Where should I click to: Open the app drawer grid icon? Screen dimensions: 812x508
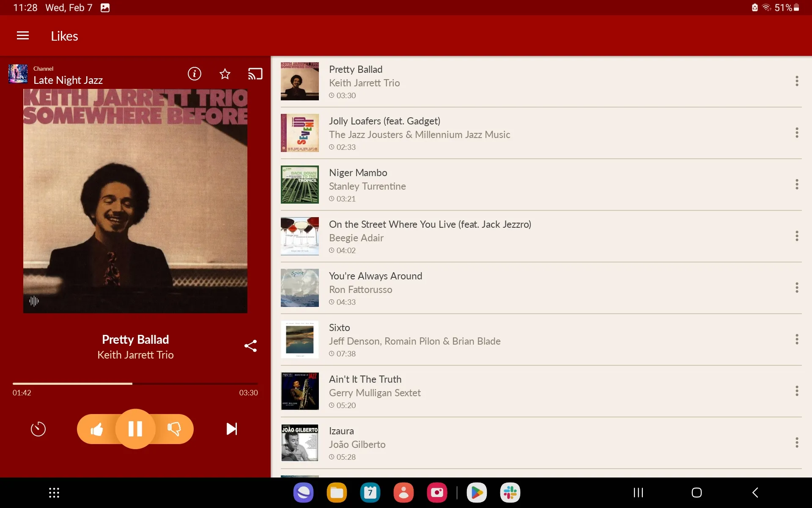pos(54,493)
